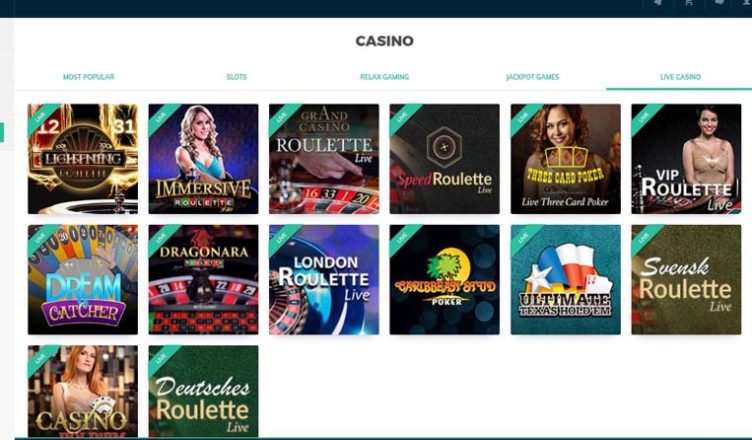Start Speed Roulette Live
The image size is (752, 440).
click(445, 159)
